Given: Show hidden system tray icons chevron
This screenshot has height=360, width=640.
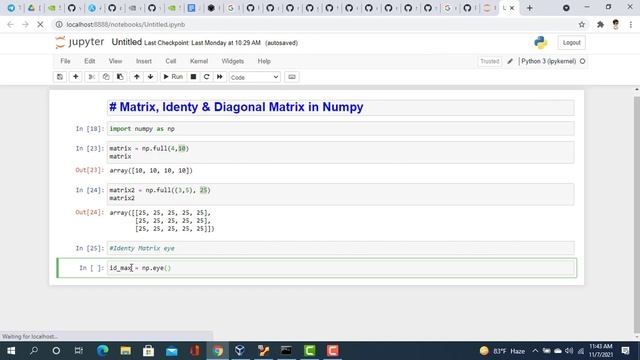Looking at the screenshot, I should 535,351.
